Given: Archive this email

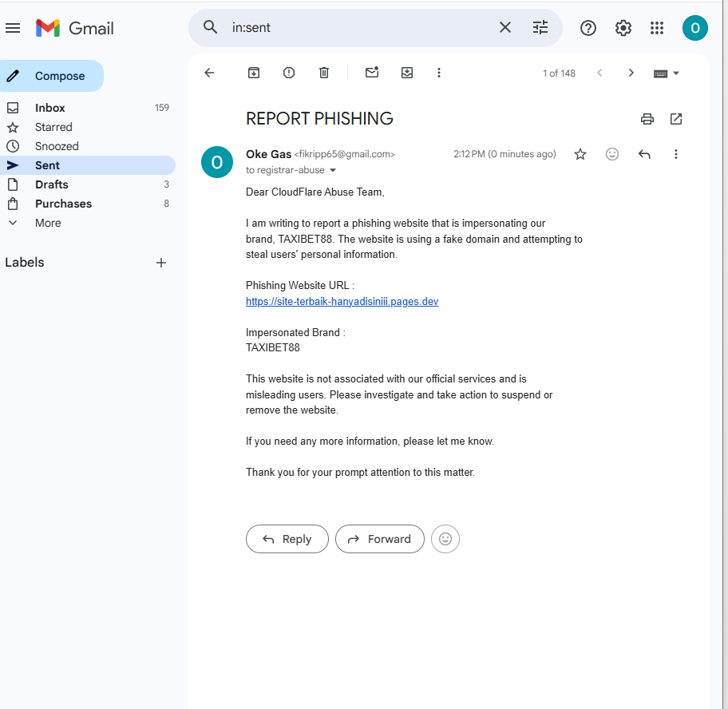Looking at the screenshot, I should tap(254, 73).
